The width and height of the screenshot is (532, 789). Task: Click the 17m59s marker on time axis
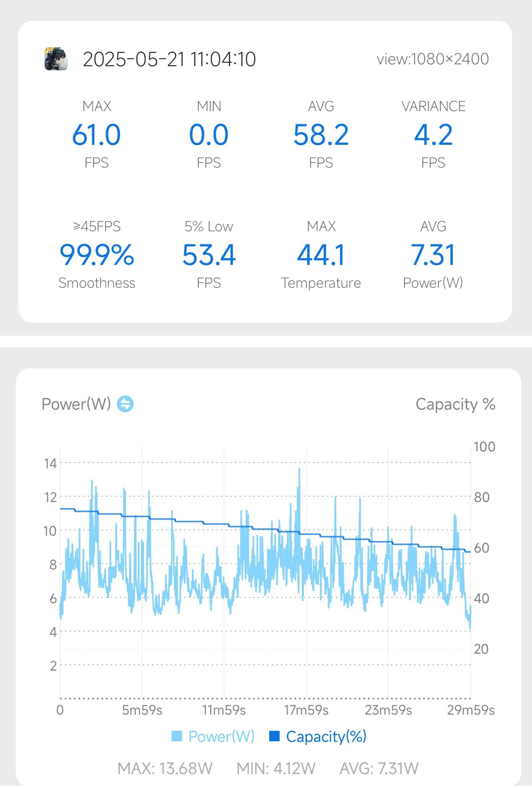coord(306,710)
